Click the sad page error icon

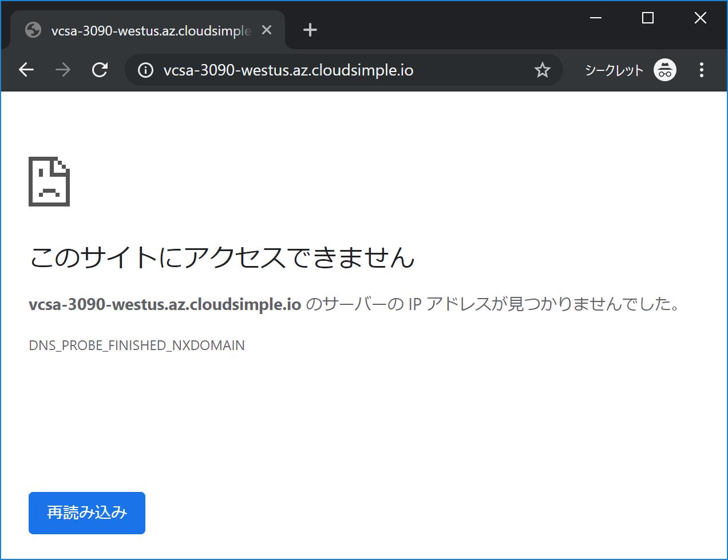49,181
